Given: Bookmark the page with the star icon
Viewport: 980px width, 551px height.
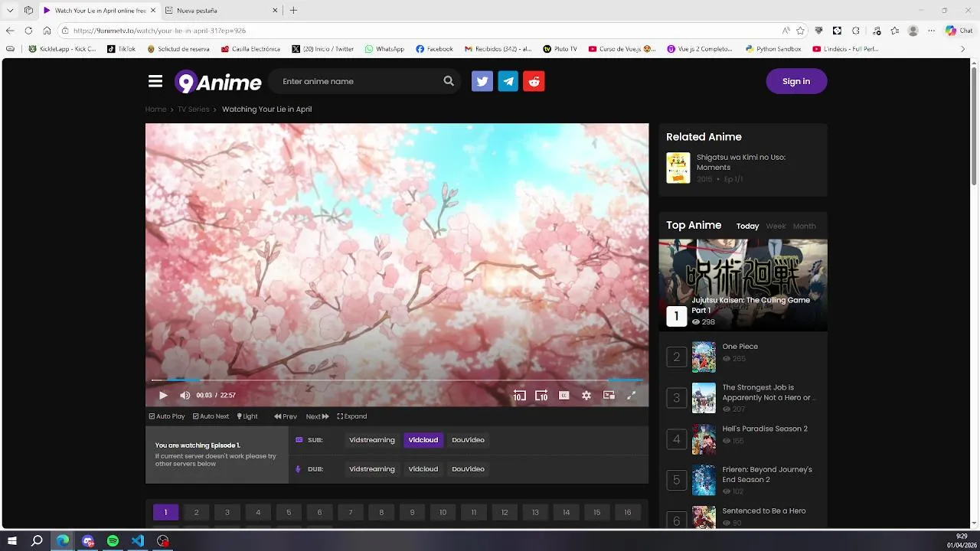Looking at the screenshot, I should [800, 31].
